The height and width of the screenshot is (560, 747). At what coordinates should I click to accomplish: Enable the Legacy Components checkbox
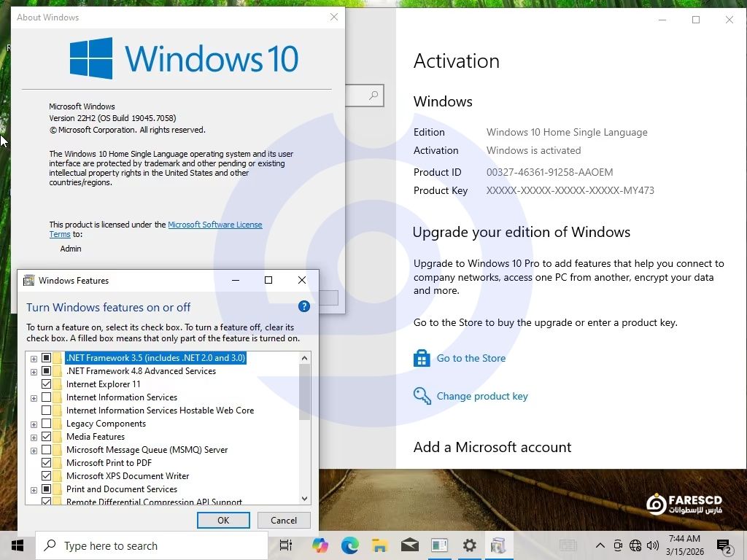pos(47,424)
